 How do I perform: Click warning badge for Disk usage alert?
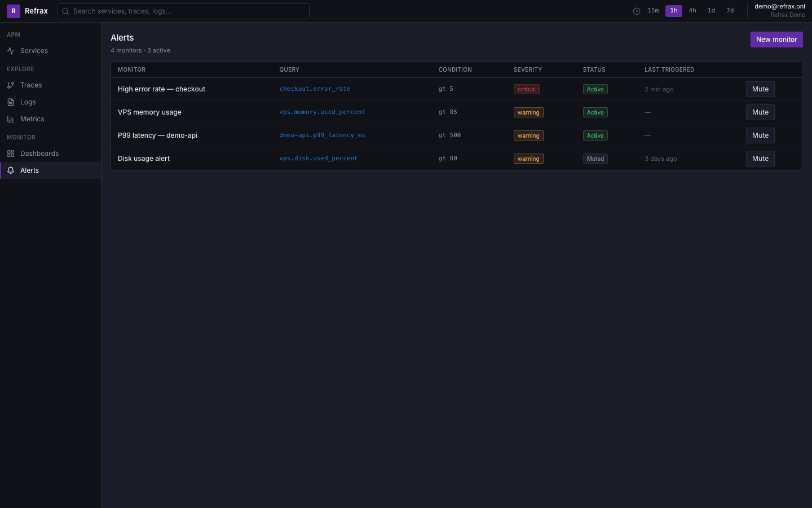tap(528, 159)
